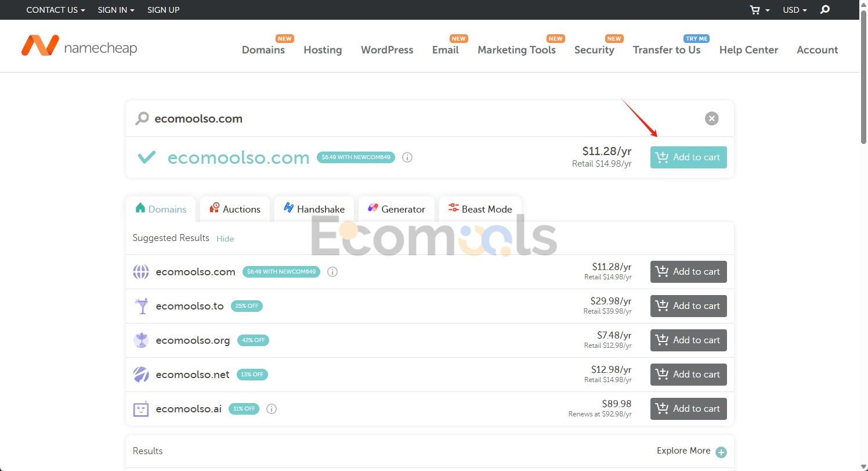The width and height of the screenshot is (868, 471).
Task: Click the robot icon for ecomoolso.ai
Action: click(x=141, y=409)
